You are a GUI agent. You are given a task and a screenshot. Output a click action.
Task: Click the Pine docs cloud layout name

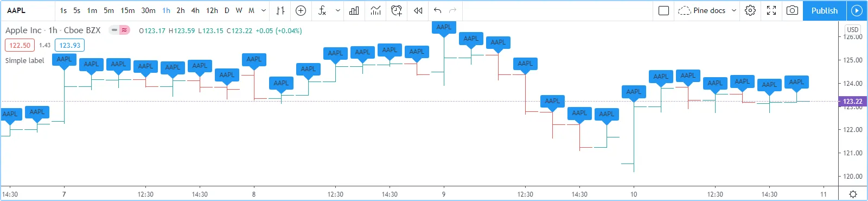(x=702, y=10)
